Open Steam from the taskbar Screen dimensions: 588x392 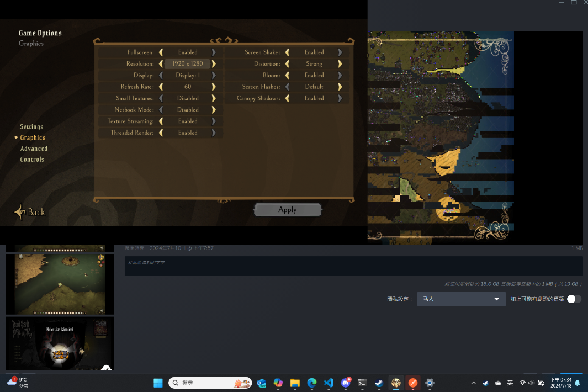pyautogui.click(x=379, y=383)
